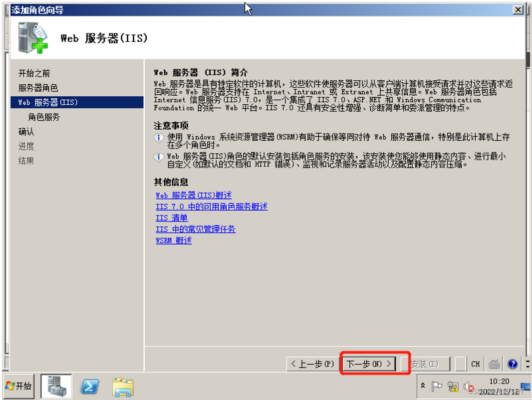
Task: Open the WSRM 概述 link
Action: tap(174, 240)
